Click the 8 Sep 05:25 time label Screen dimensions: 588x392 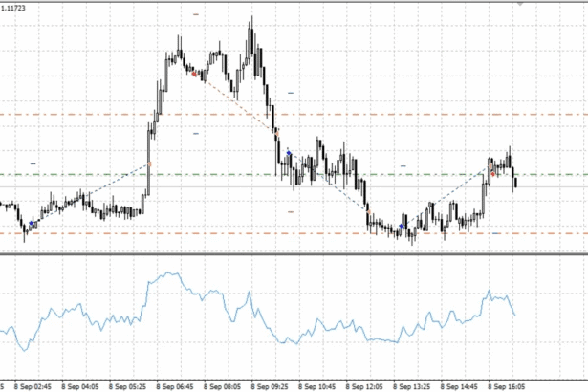[127, 387]
